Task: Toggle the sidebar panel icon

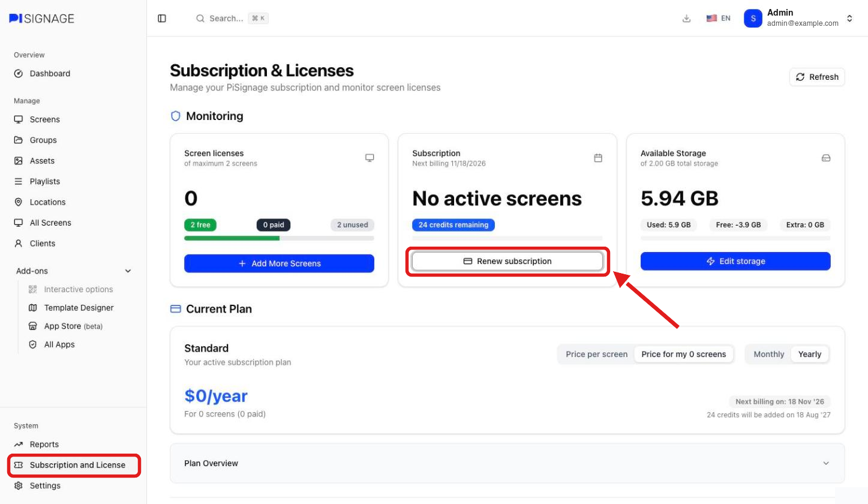Action: [x=162, y=19]
